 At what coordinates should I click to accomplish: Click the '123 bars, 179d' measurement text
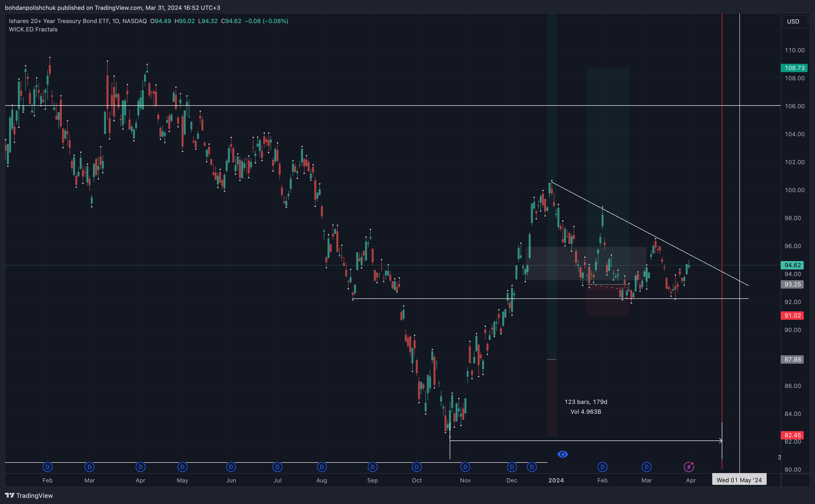point(586,402)
